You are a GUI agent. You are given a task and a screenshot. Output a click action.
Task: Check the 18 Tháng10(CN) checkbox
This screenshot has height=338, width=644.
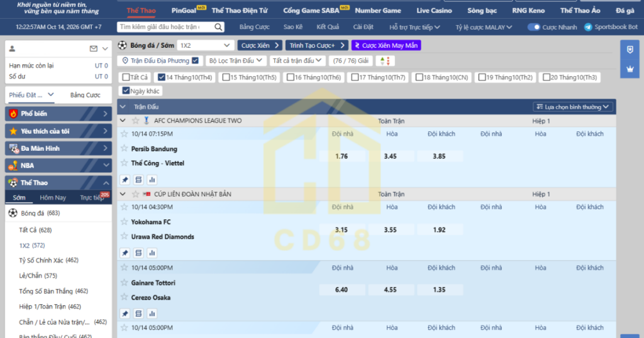pos(419,77)
